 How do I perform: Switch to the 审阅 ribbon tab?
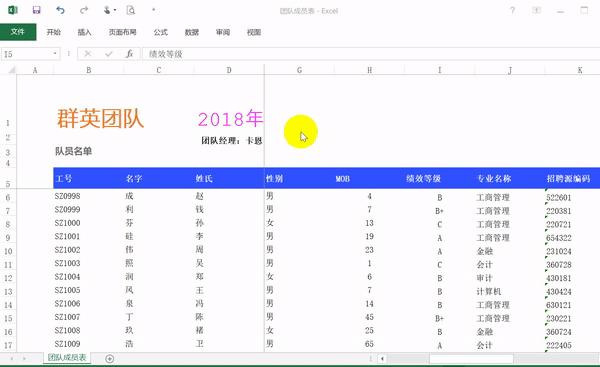(223, 32)
